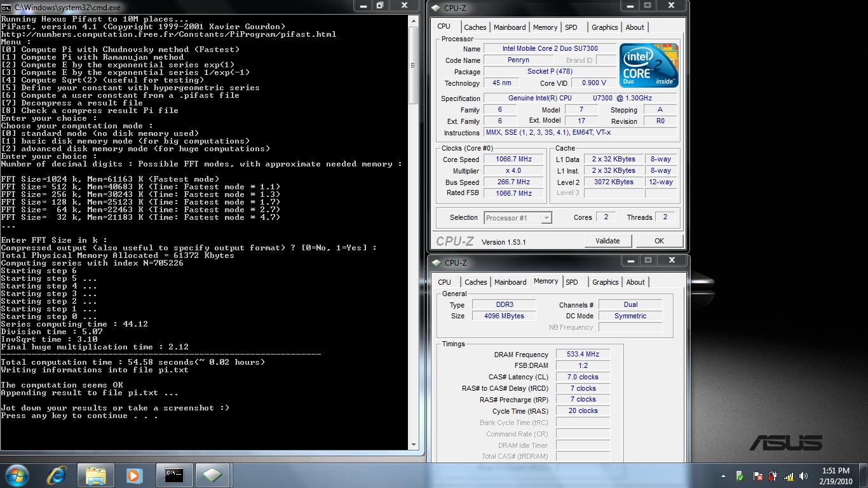Select CPU tab in upper CPU-Z window
Screen dimensions: 868x488
tap(444, 27)
